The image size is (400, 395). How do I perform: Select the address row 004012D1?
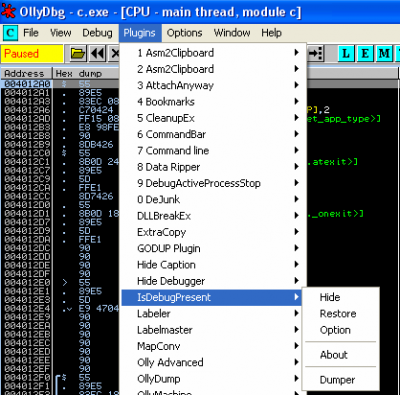click(x=27, y=213)
